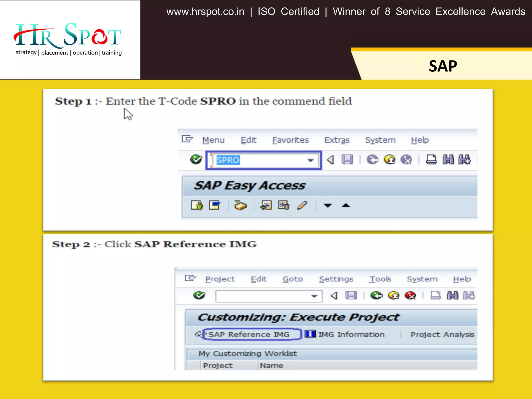
Task: Click the window menu icon left of Project
Action: (x=190, y=278)
